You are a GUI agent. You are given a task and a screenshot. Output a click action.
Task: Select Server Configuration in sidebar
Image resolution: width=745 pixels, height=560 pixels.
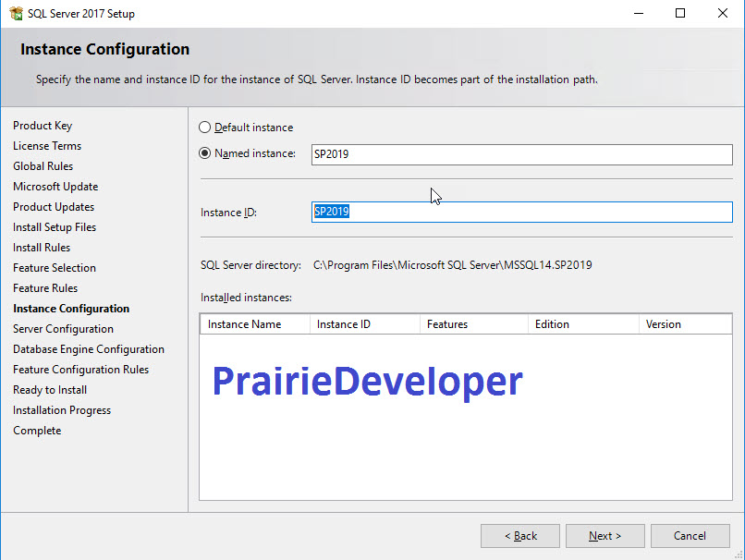click(x=63, y=329)
